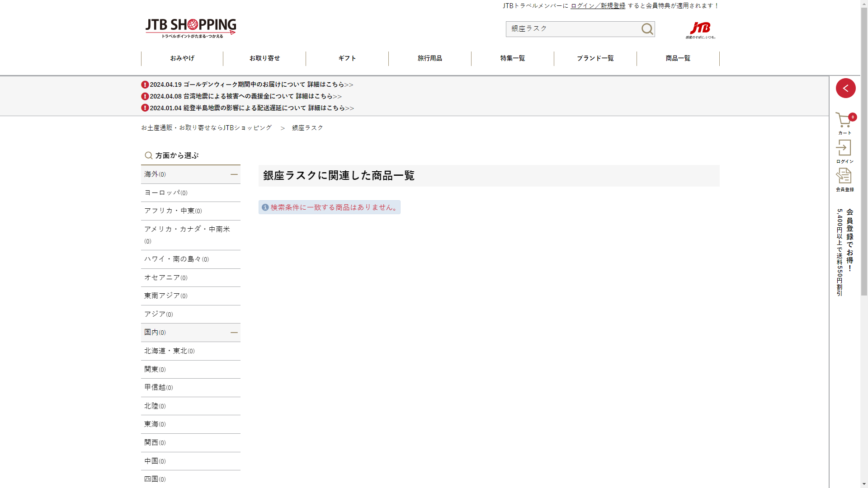The height and width of the screenshot is (488, 868).
Task: Select the 関東 region filter
Action: pos(155,370)
